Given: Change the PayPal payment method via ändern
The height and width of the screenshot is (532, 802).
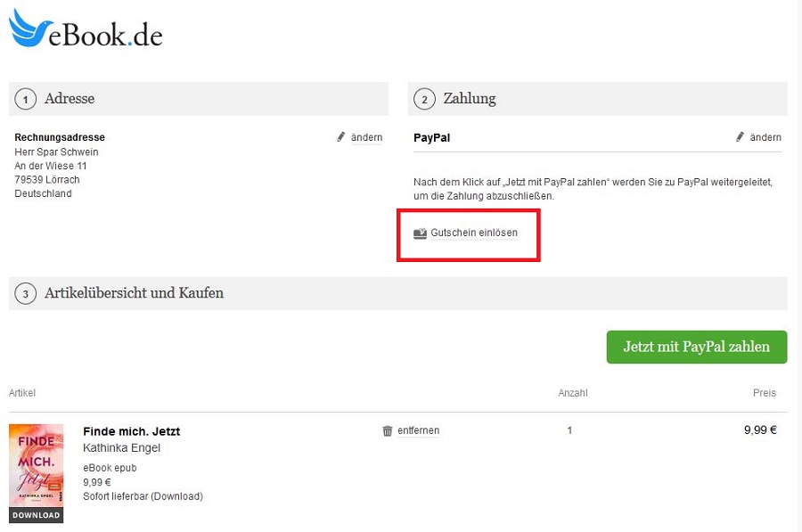Looking at the screenshot, I should [765, 137].
